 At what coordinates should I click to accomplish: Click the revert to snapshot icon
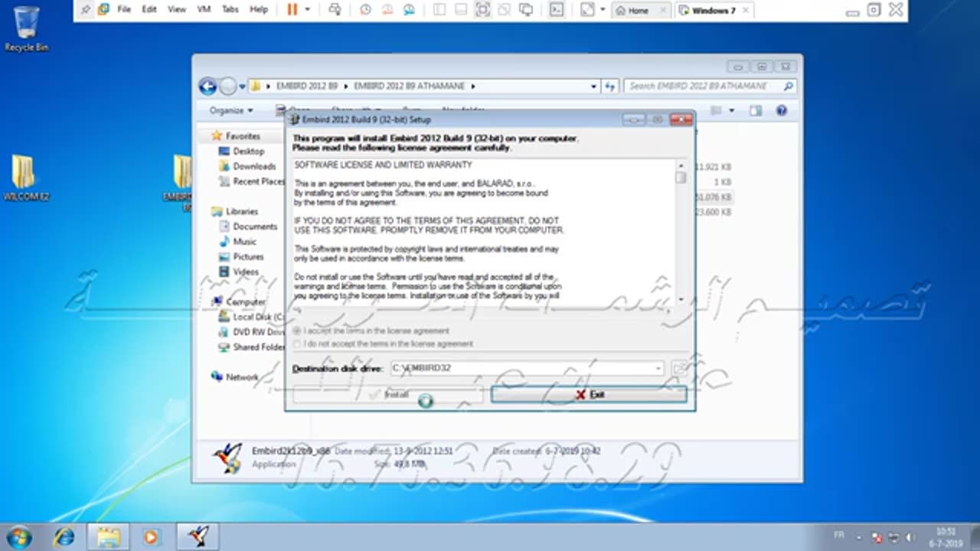[x=387, y=10]
